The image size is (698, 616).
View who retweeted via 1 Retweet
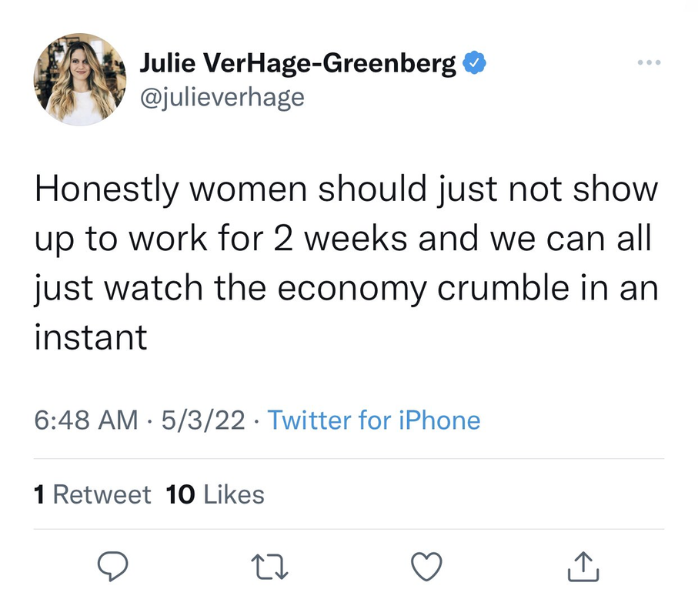pyautogui.click(x=93, y=494)
